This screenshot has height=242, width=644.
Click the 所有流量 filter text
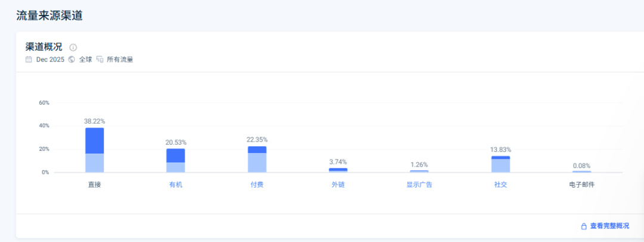120,60
